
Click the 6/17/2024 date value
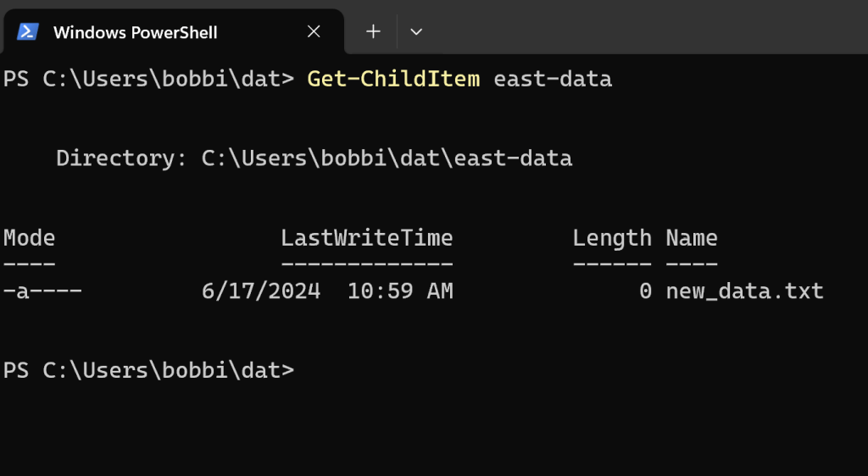click(261, 291)
